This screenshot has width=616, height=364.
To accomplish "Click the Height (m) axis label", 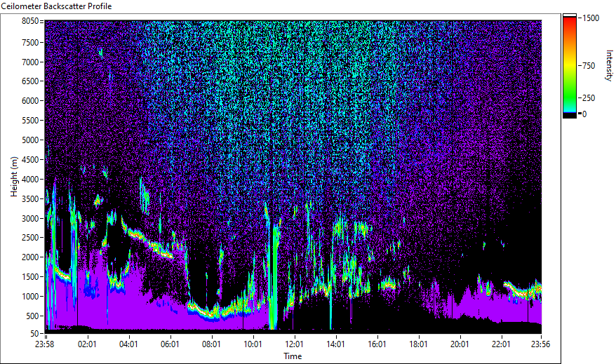I will 14,177.
